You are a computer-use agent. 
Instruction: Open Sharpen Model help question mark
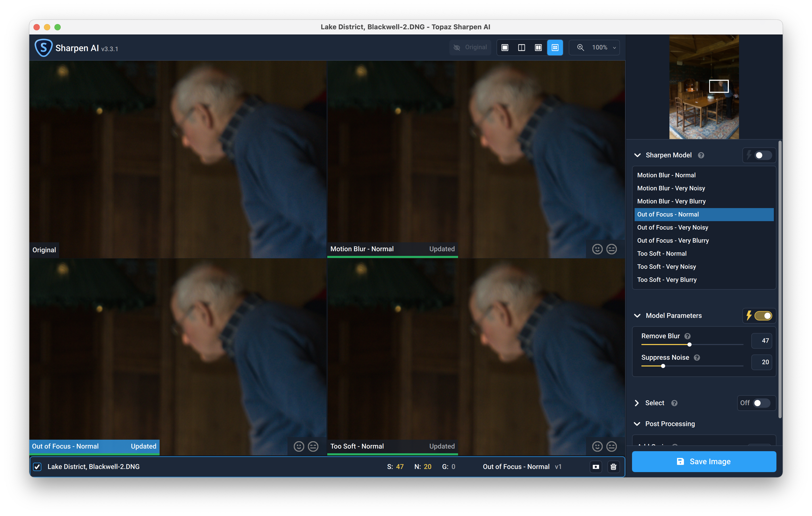click(x=701, y=155)
